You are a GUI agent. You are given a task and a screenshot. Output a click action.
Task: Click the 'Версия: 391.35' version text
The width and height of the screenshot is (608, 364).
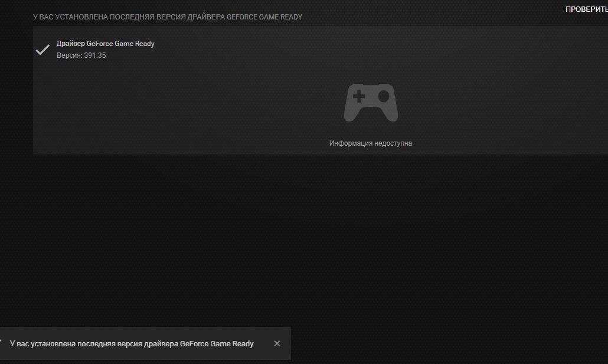coord(81,55)
